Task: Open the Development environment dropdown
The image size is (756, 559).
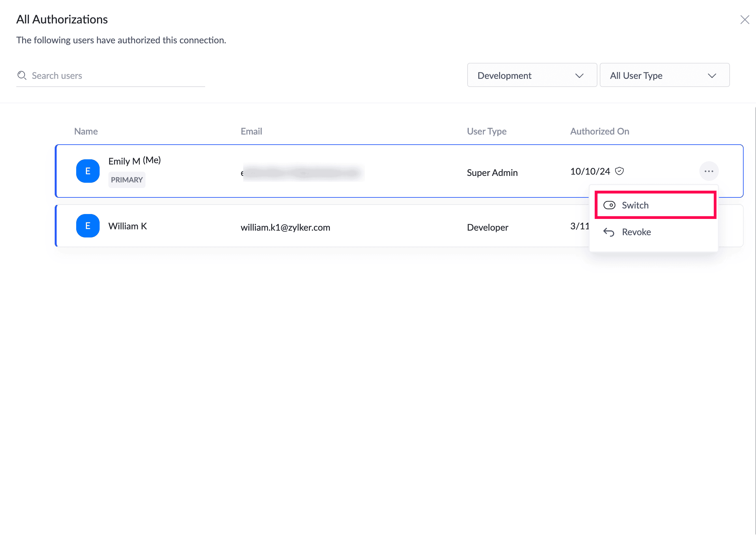Action: tap(531, 75)
